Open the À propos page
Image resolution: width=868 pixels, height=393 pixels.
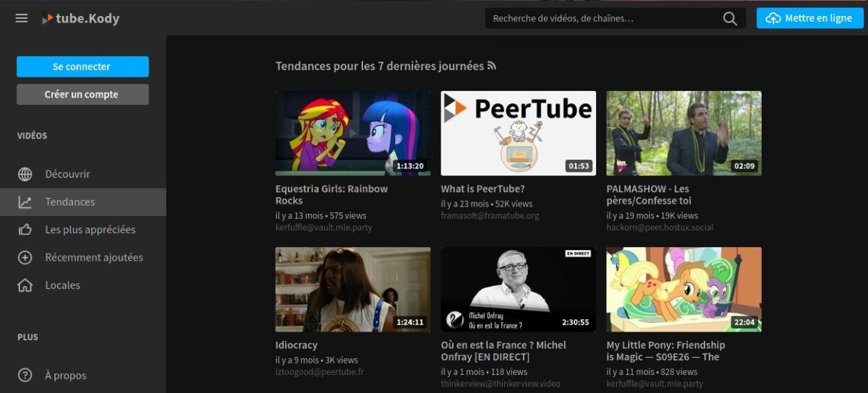[83, 376]
